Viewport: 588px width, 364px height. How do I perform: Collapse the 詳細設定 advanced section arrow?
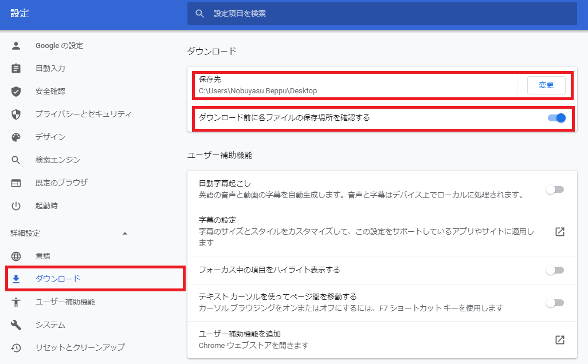125,233
